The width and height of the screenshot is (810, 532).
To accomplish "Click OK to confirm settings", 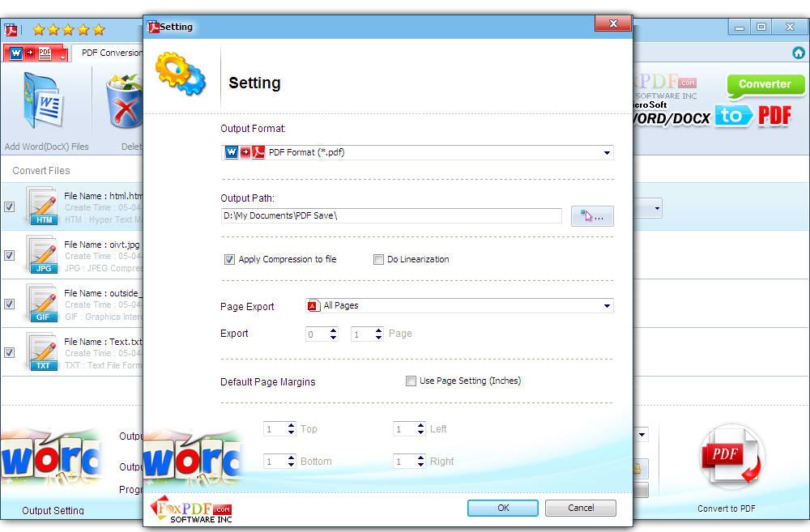I will pyautogui.click(x=503, y=508).
